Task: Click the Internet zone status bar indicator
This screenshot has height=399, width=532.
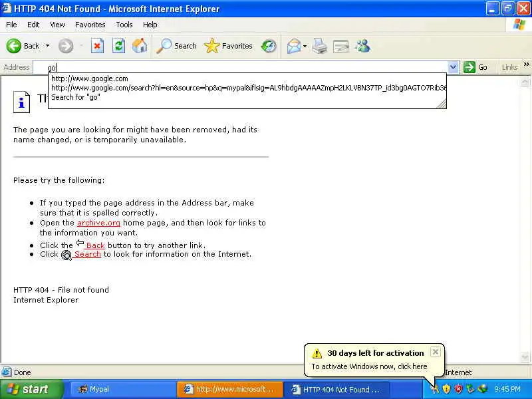Action: [x=458, y=372]
